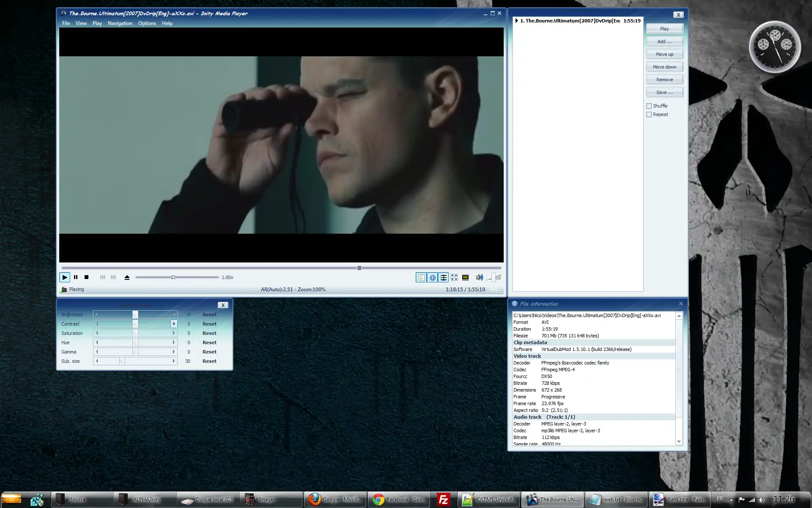Click the Eject/Open media icon

click(x=126, y=277)
